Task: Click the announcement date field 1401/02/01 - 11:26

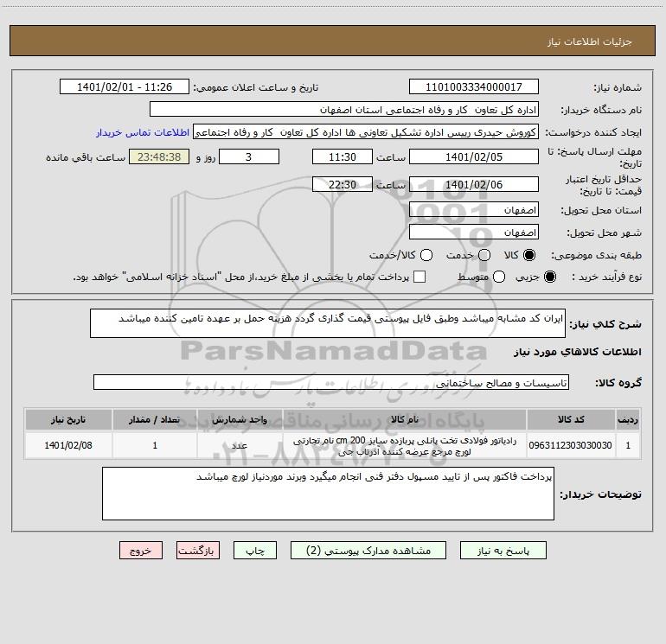Action: (x=125, y=87)
